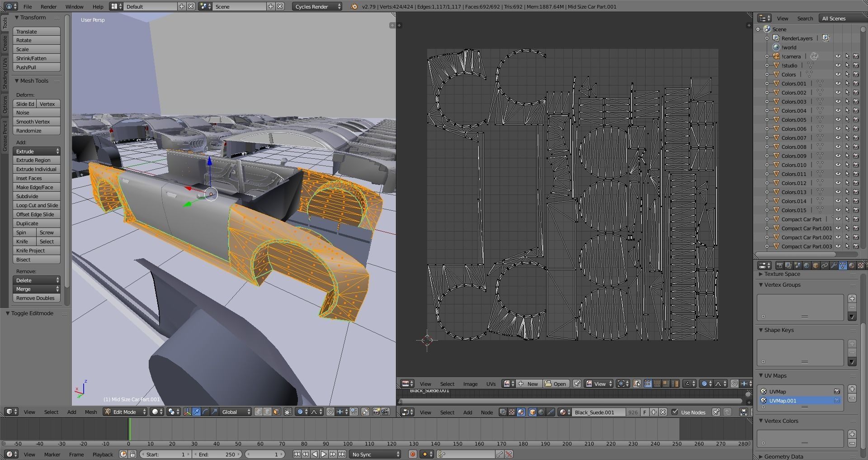Screen dimensions: 868x460
Task: Open the Object properties cube tab icon
Action: (816, 266)
